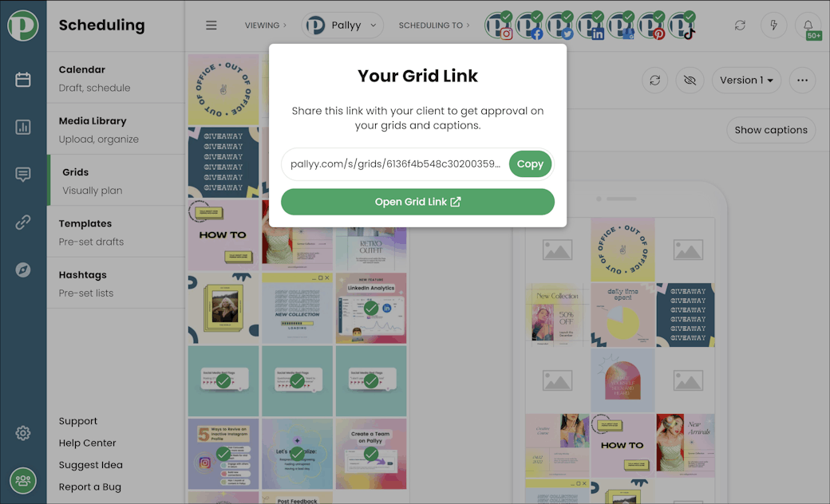Toggle the Instagram scheduling account
The height and width of the screenshot is (504, 830).
pos(499,26)
